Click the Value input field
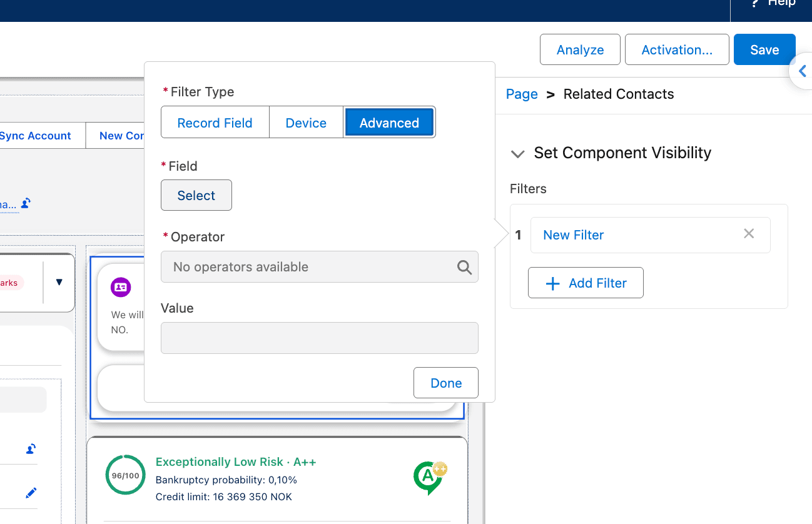 point(320,338)
